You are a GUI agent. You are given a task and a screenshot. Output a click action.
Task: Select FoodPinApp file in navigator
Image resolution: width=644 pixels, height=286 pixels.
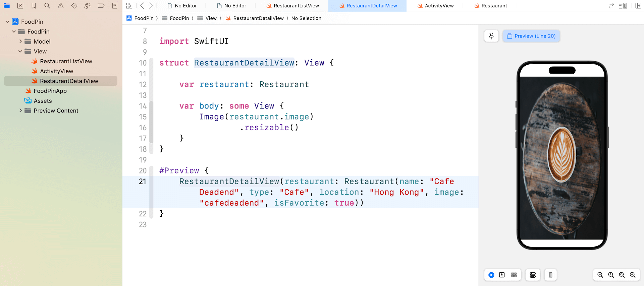tap(50, 91)
